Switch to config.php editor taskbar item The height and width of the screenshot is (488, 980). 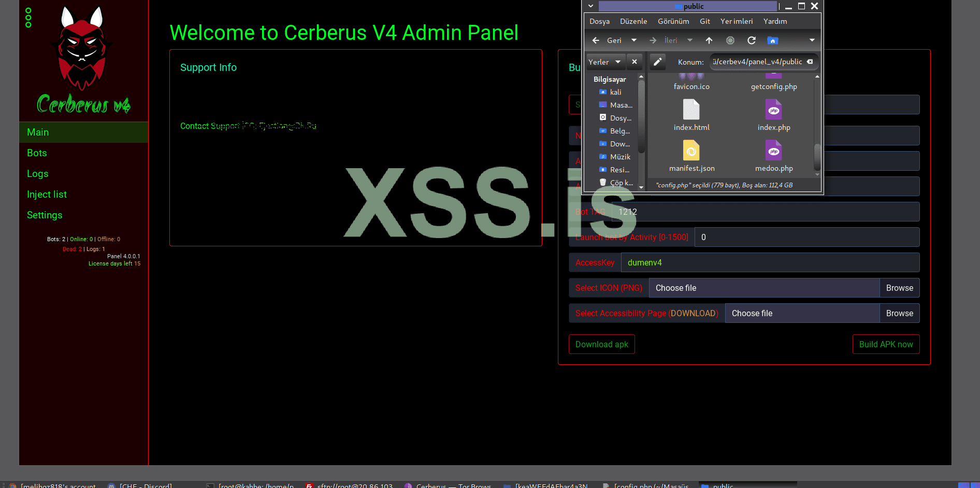tap(646, 485)
